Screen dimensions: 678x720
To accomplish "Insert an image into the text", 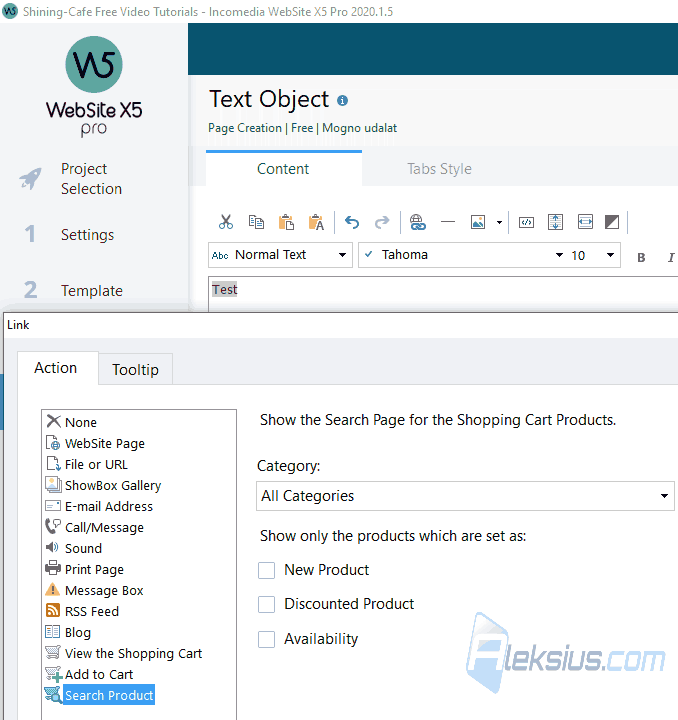I will pyautogui.click(x=478, y=223).
